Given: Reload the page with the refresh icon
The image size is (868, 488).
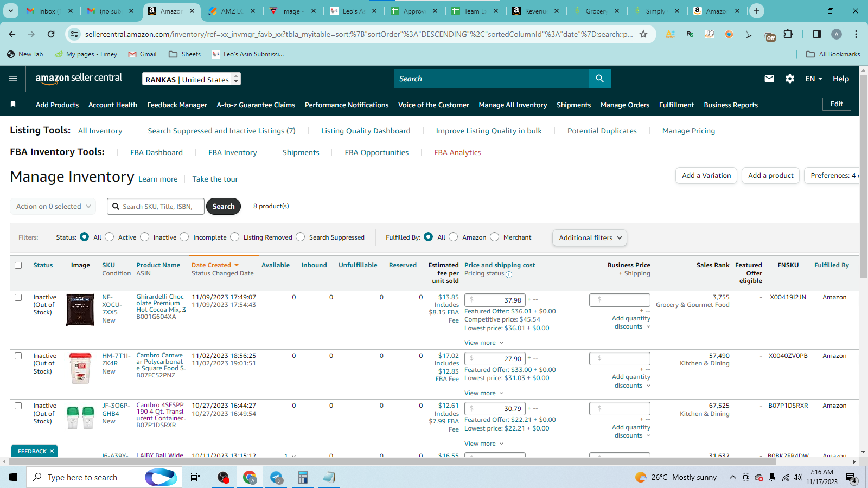Looking at the screenshot, I should [x=51, y=34].
